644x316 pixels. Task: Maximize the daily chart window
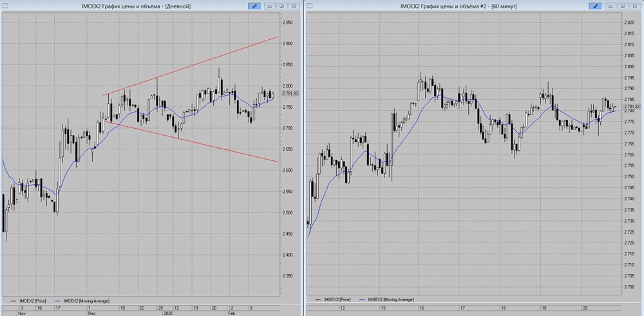[282, 6]
